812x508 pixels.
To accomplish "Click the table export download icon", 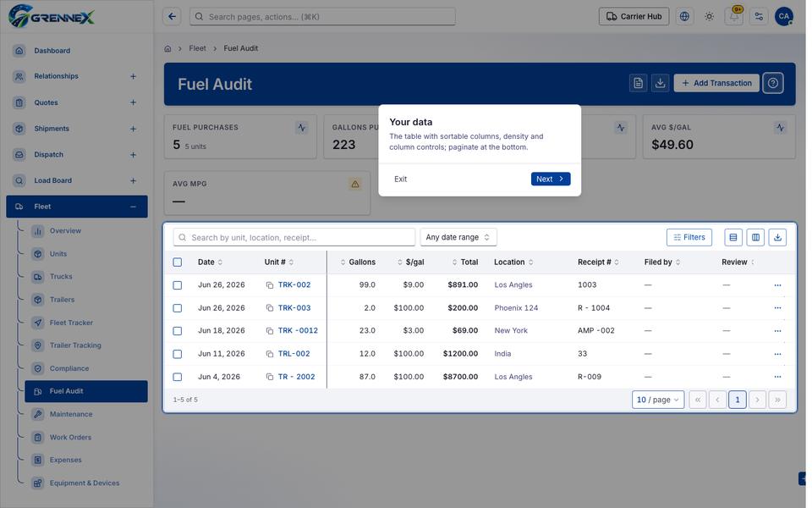I will coord(777,237).
